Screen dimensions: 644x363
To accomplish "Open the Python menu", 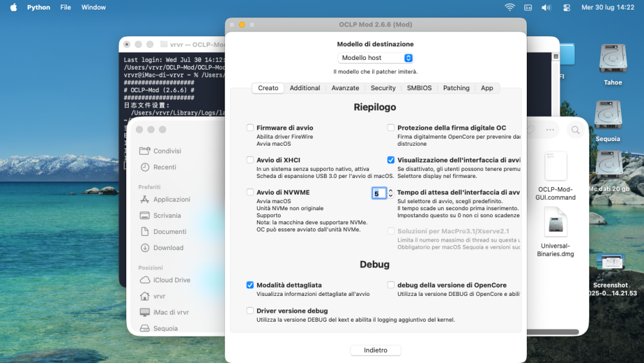I will [39, 7].
